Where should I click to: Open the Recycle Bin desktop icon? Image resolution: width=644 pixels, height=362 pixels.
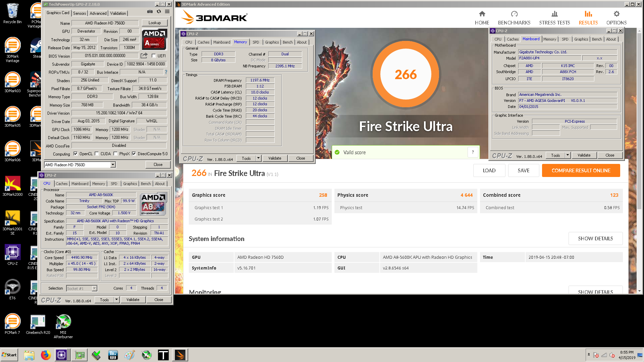click(x=12, y=14)
